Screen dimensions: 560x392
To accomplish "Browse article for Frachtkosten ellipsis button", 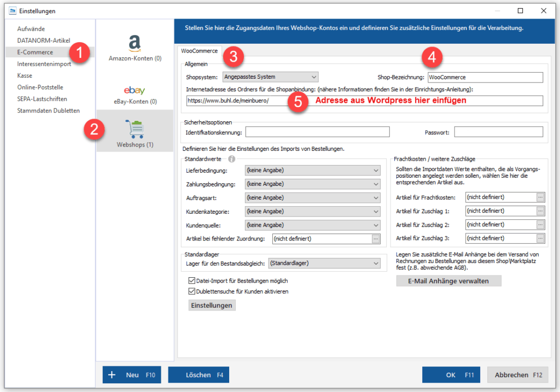I will tap(540, 197).
